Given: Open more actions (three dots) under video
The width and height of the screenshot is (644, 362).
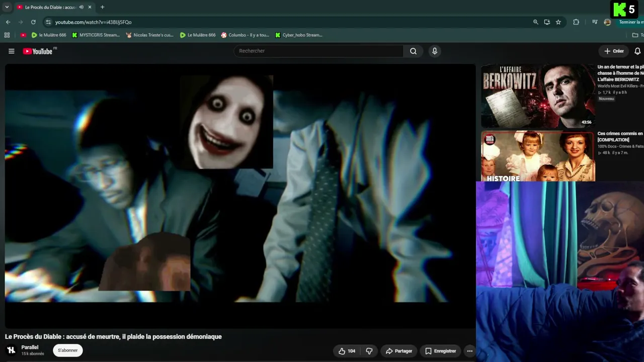Looking at the screenshot, I should click(x=469, y=351).
